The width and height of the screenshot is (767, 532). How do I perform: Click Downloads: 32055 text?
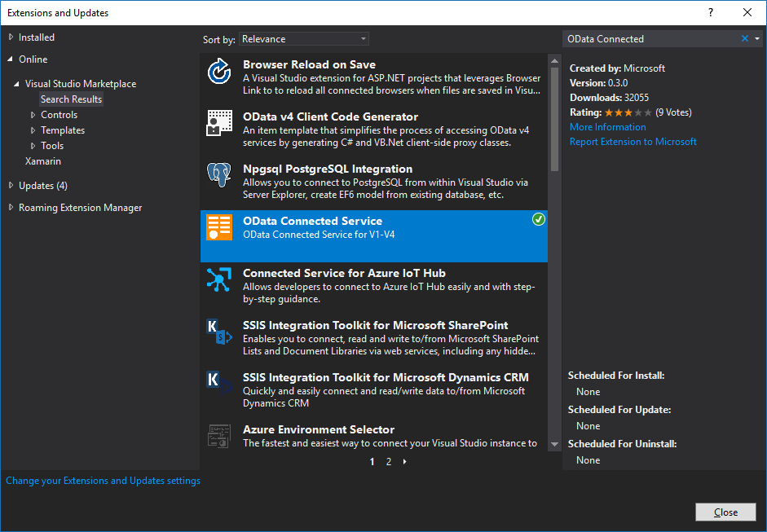[609, 98]
